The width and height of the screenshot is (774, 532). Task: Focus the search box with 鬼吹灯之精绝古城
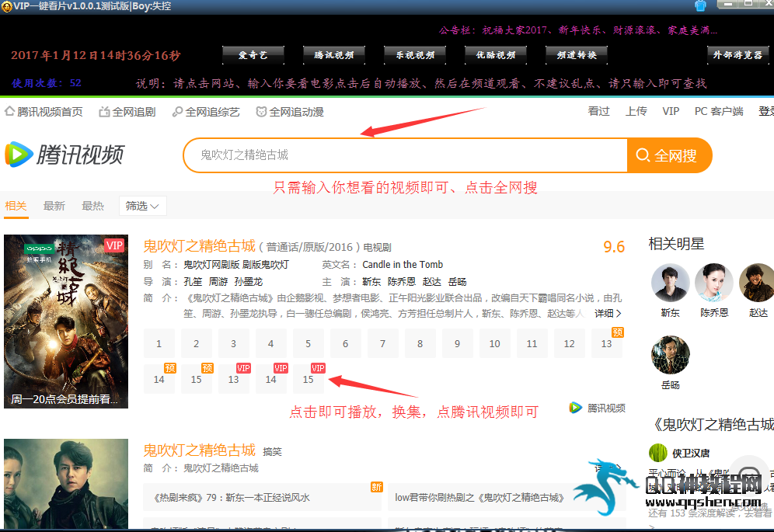coord(405,155)
